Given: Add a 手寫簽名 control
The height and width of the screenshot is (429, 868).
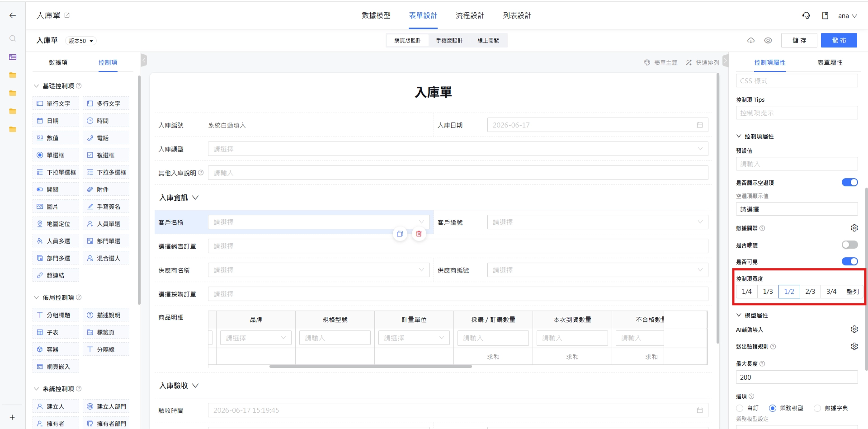Looking at the screenshot, I should [106, 207].
